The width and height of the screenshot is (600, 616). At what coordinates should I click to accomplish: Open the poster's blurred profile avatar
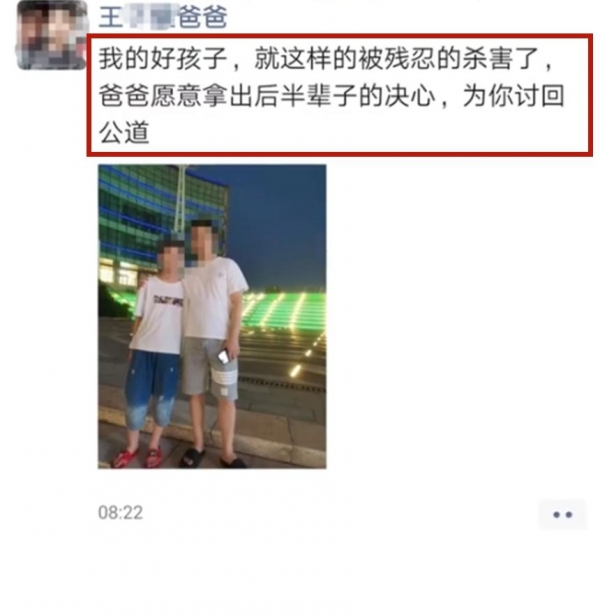click(52, 35)
